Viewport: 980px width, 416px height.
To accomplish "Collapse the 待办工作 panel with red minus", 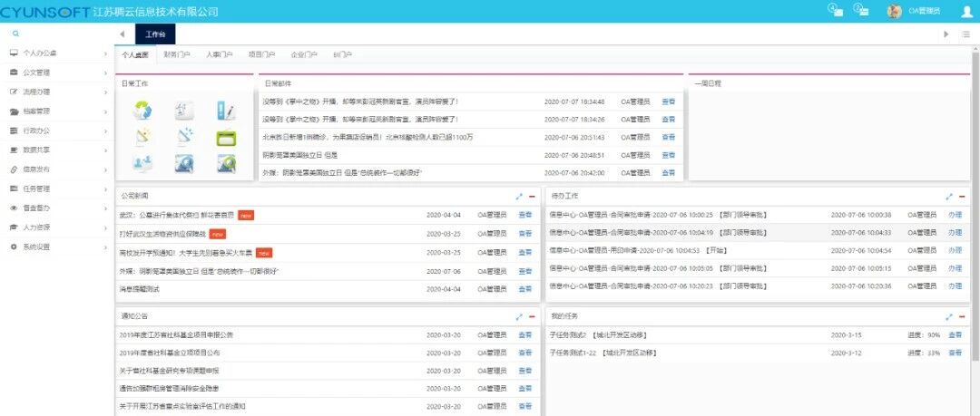I will coord(962,196).
